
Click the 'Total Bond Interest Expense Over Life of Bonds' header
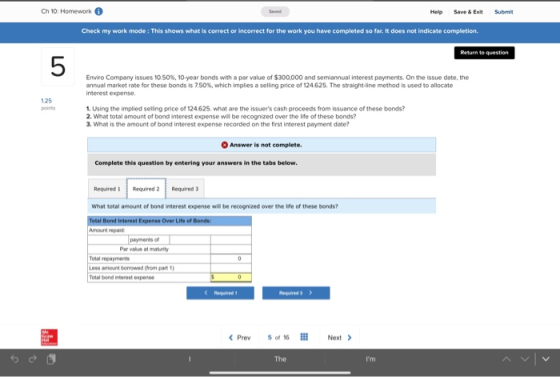pos(150,221)
